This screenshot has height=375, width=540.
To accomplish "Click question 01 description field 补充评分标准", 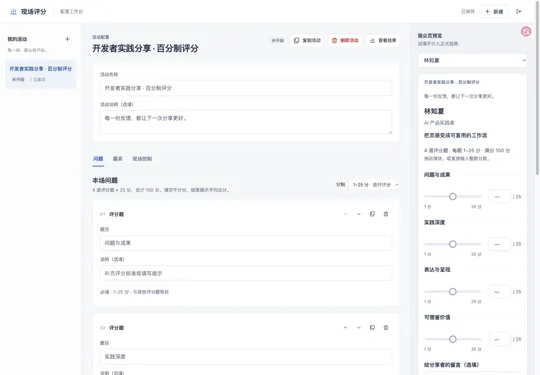I will click(x=246, y=273).
